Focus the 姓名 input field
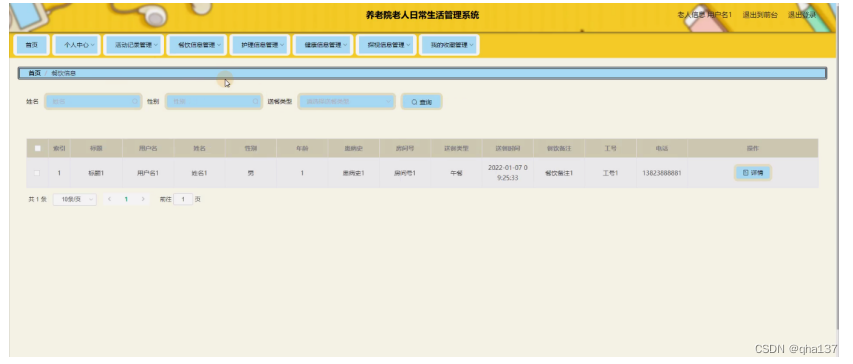 [x=93, y=102]
